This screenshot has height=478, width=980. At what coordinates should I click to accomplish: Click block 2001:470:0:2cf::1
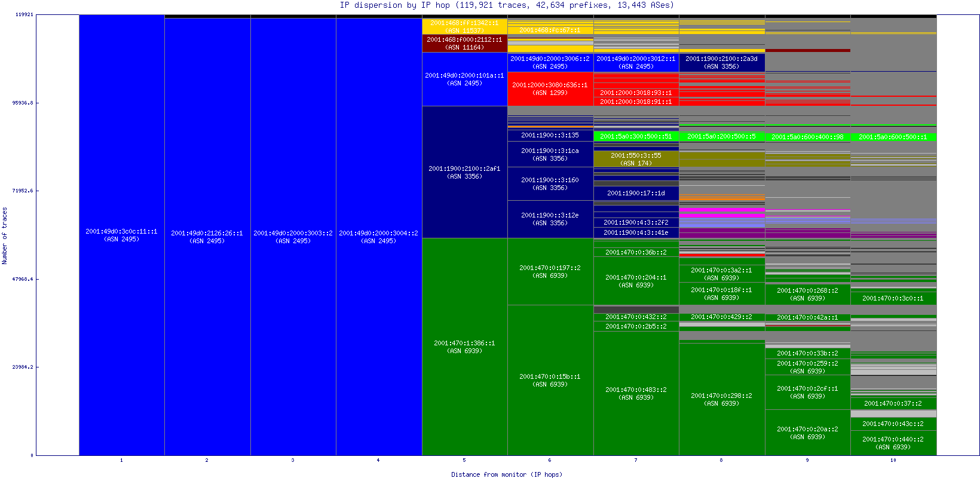point(808,392)
